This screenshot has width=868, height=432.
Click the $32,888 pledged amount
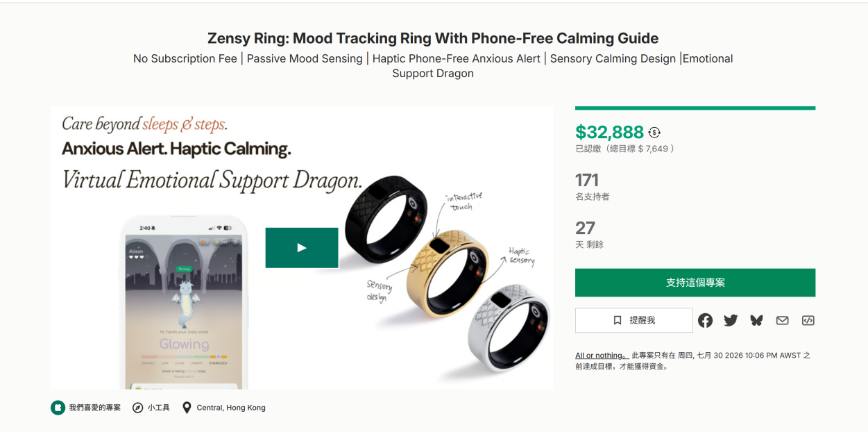(x=610, y=132)
